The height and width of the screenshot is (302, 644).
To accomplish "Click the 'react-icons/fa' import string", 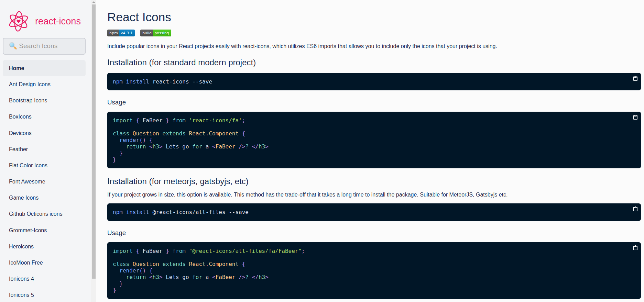I will 216,120.
